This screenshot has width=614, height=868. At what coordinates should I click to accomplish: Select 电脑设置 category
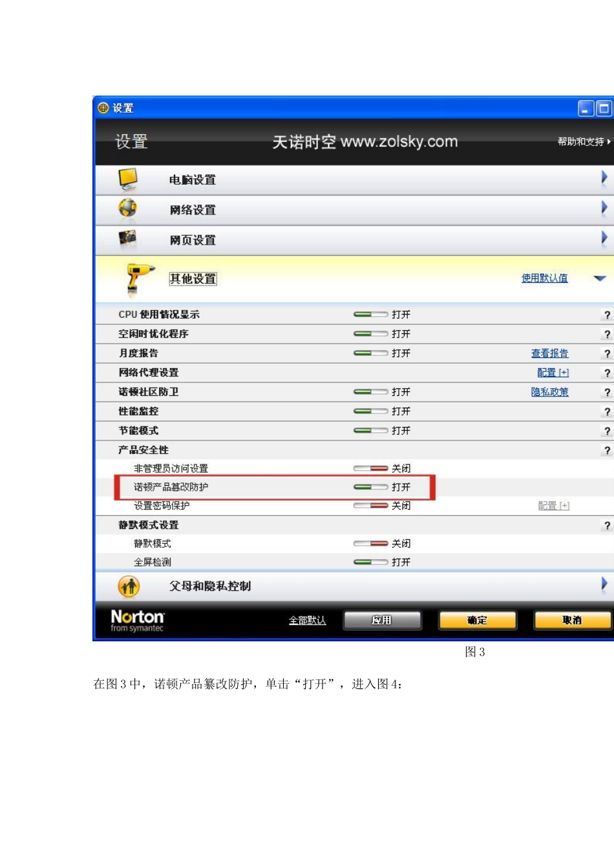193,180
